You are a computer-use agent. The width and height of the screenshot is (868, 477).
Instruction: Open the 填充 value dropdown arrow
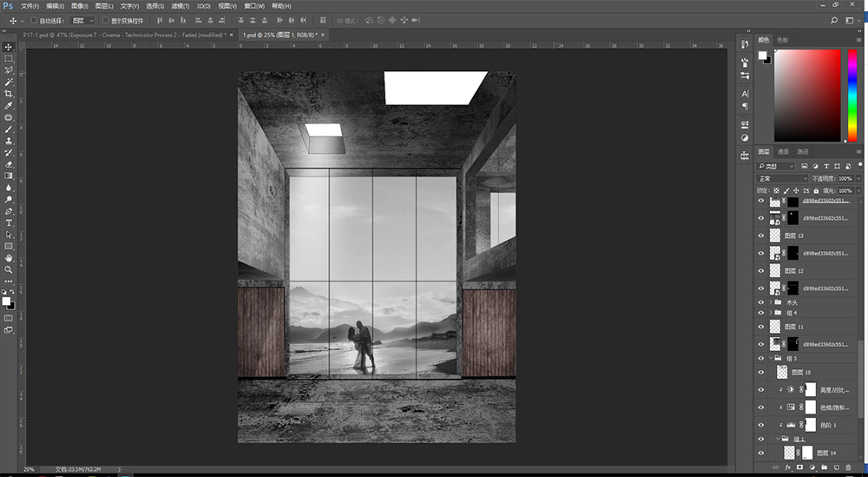coord(858,190)
